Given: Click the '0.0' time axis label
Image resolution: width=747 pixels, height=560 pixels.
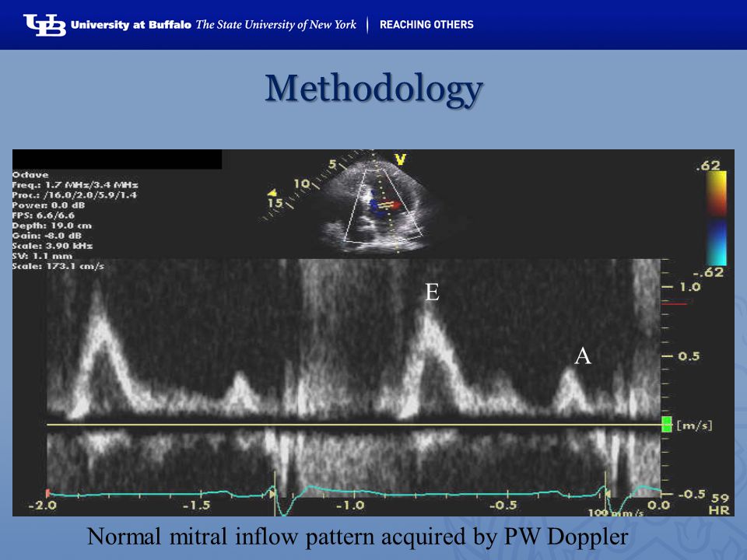Looking at the screenshot, I should tap(658, 505).
